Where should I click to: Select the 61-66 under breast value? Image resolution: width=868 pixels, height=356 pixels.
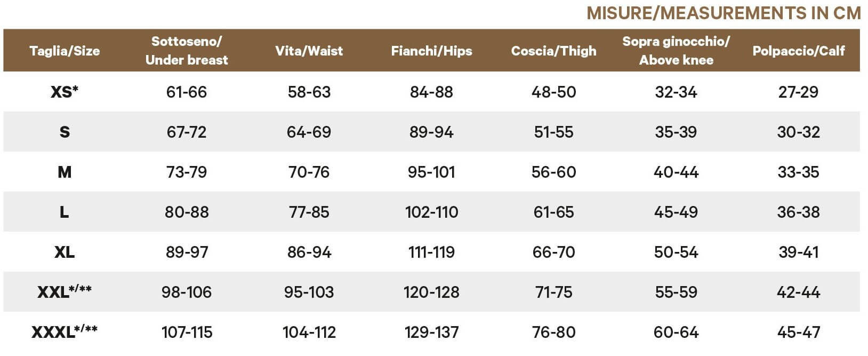click(x=187, y=92)
